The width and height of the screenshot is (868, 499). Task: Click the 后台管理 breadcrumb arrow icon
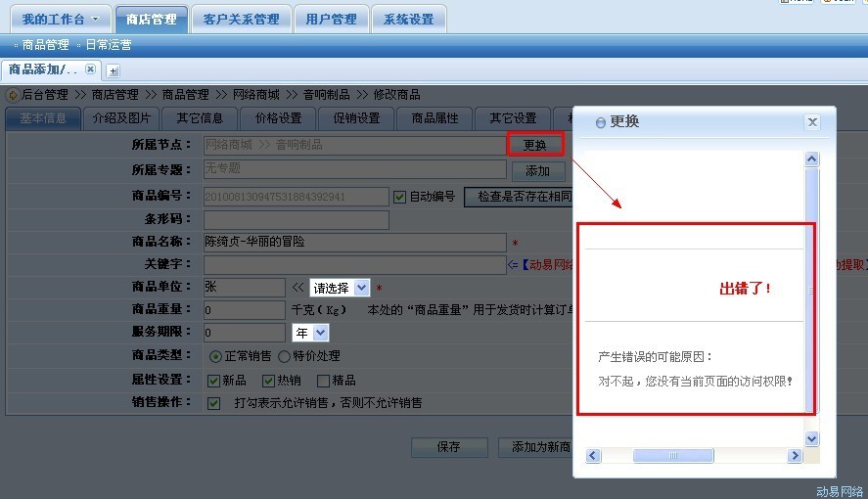[12, 95]
